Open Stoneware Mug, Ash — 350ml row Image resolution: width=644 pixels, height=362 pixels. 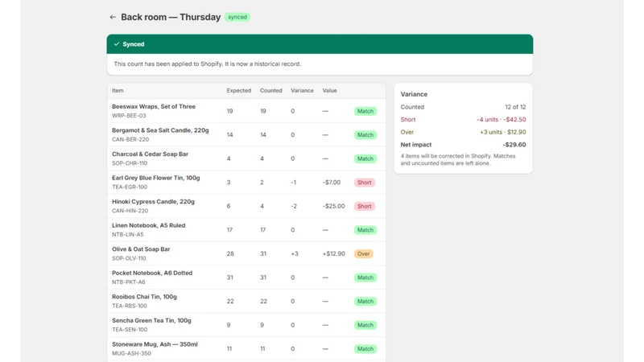point(246,349)
